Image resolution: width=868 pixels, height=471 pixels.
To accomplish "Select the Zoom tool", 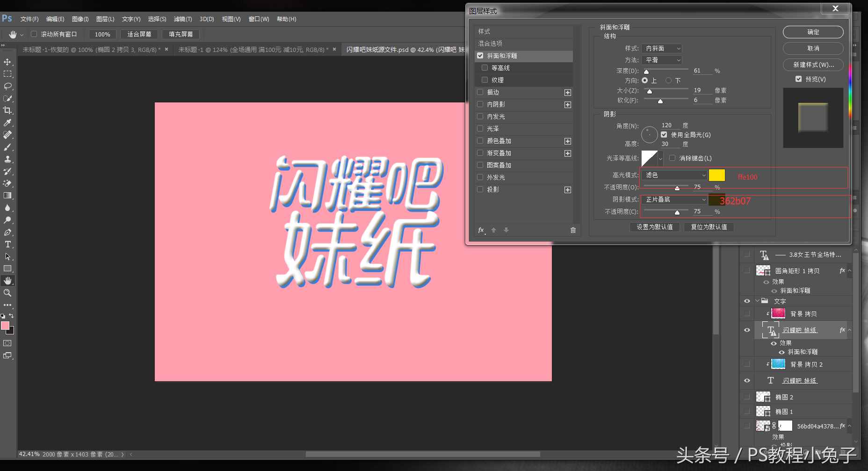I will coord(7,293).
